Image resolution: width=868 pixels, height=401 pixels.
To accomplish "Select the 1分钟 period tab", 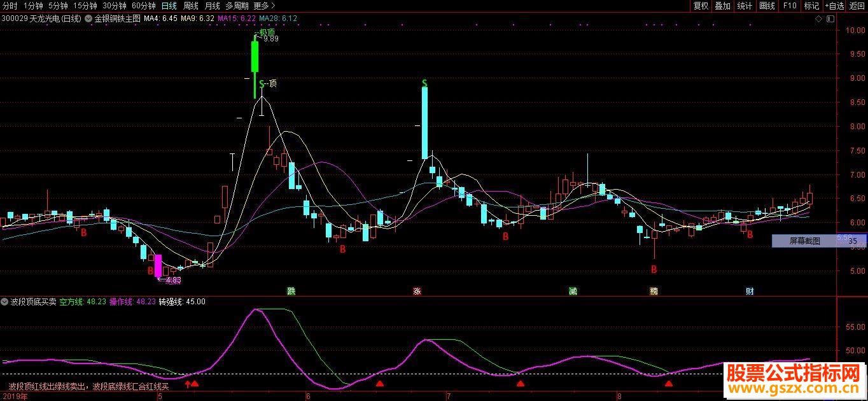I will (x=33, y=6).
